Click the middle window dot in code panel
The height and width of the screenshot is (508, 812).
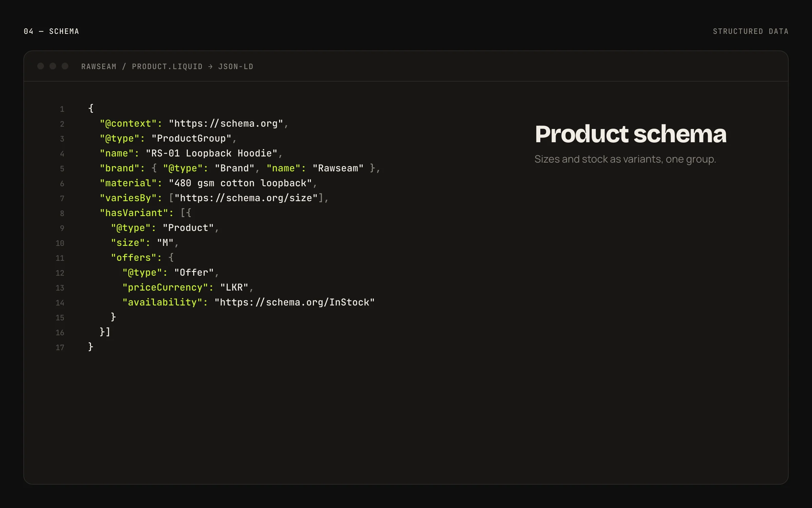point(53,66)
